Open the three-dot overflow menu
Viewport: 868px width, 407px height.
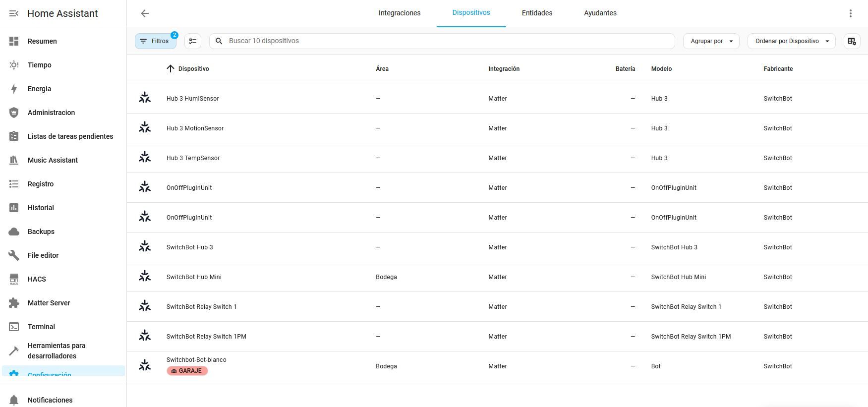(850, 13)
